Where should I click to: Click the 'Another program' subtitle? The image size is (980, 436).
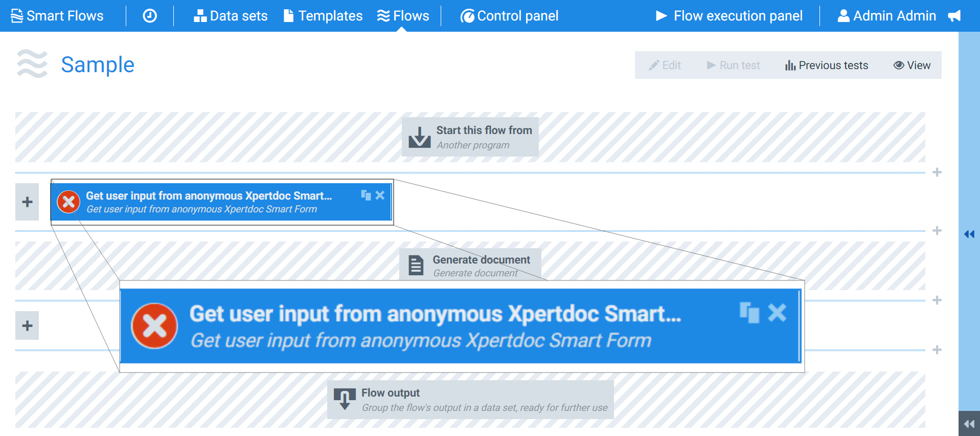pos(473,145)
